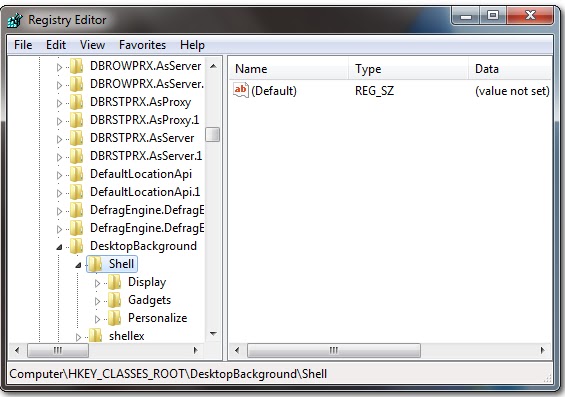This screenshot has height=397, width=565.
Task: Click the tree pane vertical scroll thumb
Action: point(213,134)
